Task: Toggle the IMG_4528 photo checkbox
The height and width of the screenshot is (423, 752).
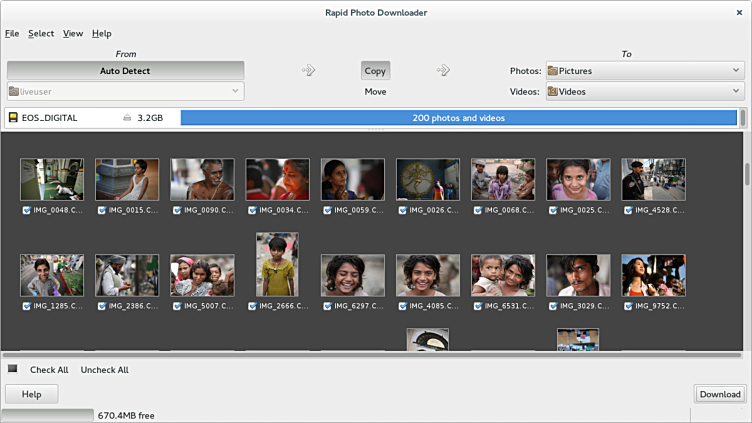Action: pyautogui.click(x=627, y=210)
